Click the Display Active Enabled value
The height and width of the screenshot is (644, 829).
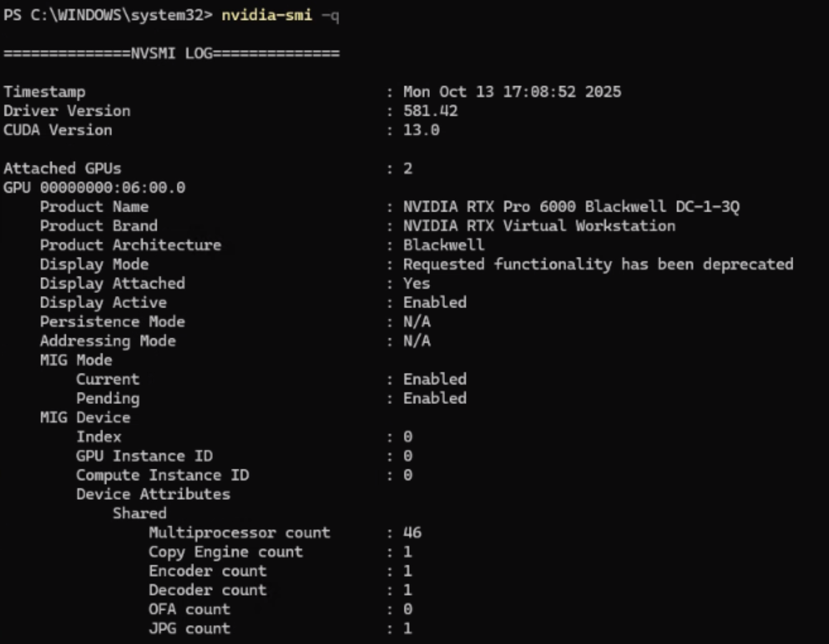pyautogui.click(x=434, y=303)
